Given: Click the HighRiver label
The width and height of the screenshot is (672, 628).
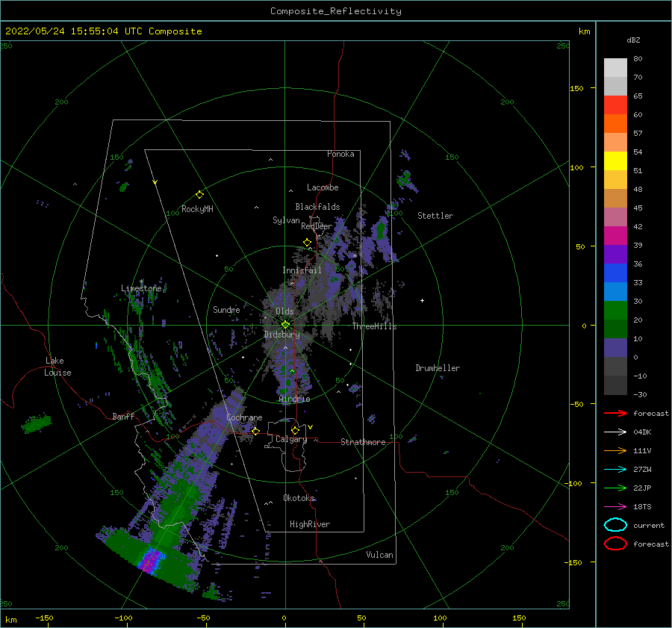Looking at the screenshot, I should [x=310, y=524].
